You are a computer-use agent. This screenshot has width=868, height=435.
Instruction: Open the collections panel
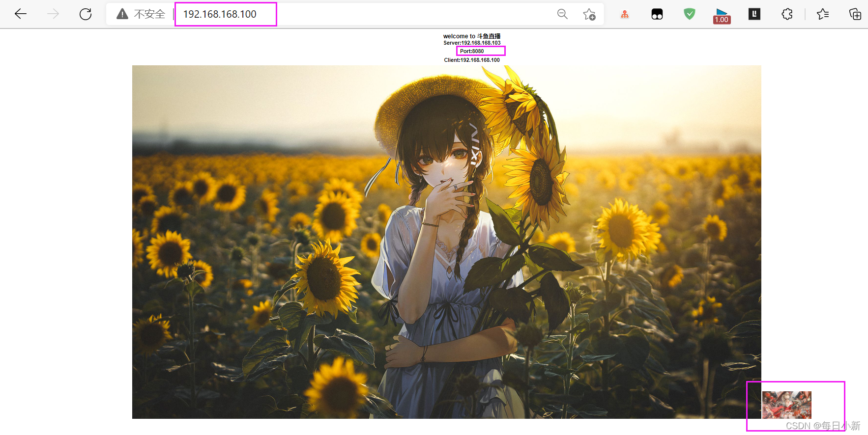pyautogui.click(x=855, y=14)
